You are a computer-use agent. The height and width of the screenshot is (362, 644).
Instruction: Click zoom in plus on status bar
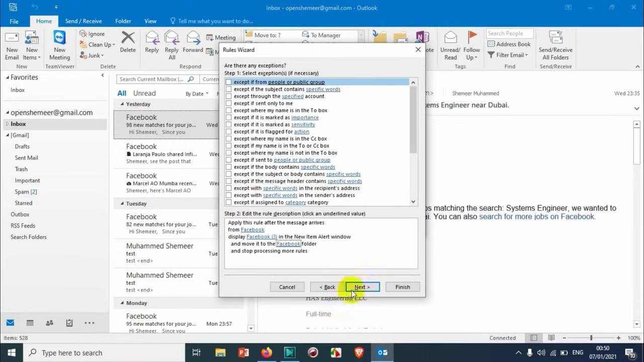pos(618,338)
